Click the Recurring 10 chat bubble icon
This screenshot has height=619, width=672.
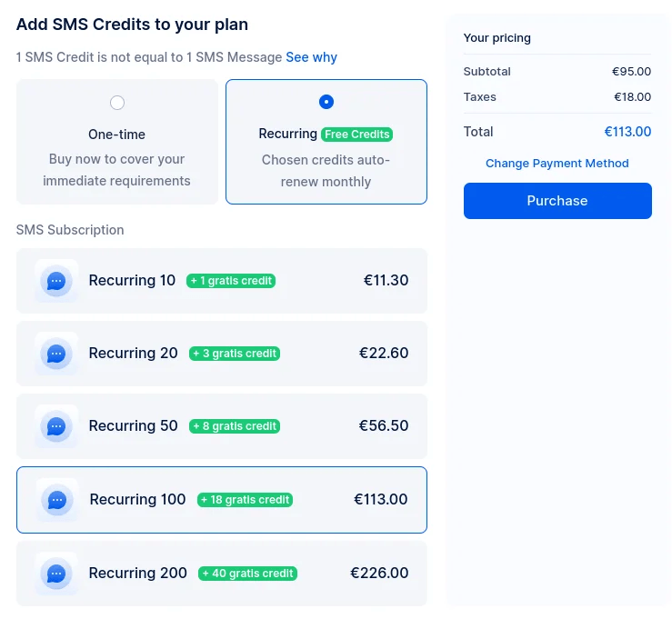[56, 281]
